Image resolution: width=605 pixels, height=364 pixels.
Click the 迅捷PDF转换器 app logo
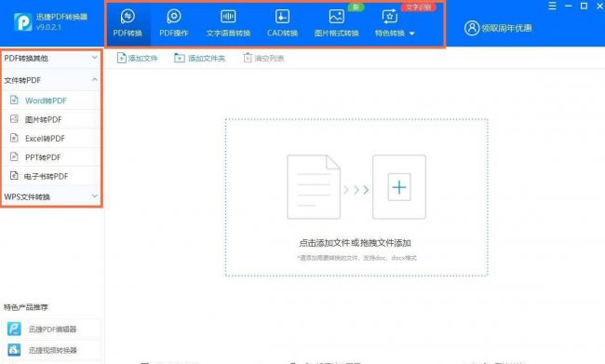(x=22, y=22)
